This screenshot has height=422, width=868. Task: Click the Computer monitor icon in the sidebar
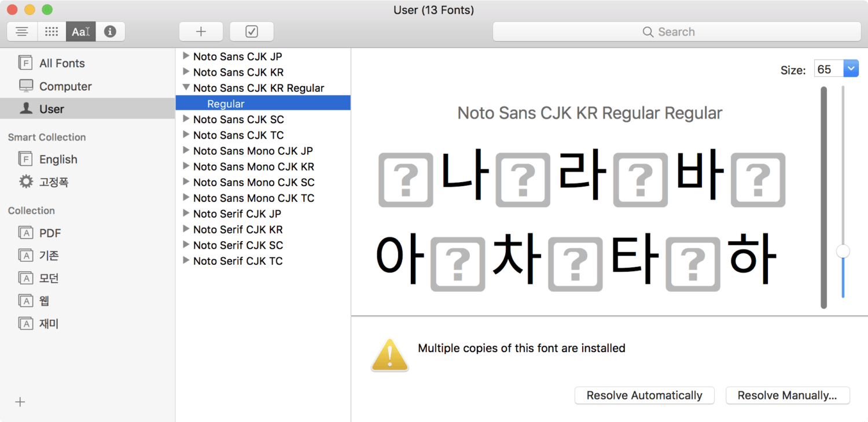point(25,86)
